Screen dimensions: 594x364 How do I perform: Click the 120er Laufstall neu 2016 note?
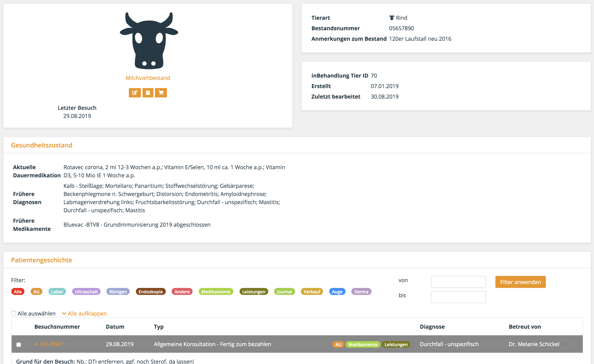click(x=420, y=39)
